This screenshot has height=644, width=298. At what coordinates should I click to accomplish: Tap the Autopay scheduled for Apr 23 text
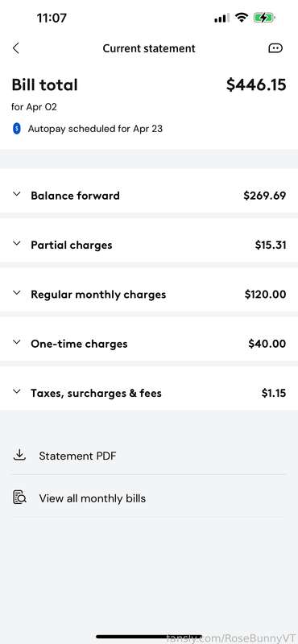[95, 129]
